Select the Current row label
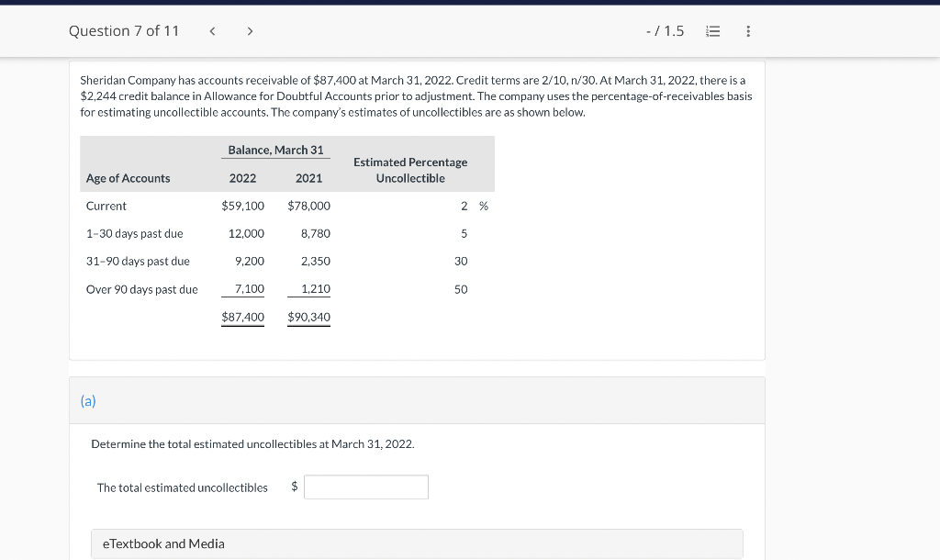 tap(106, 206)
